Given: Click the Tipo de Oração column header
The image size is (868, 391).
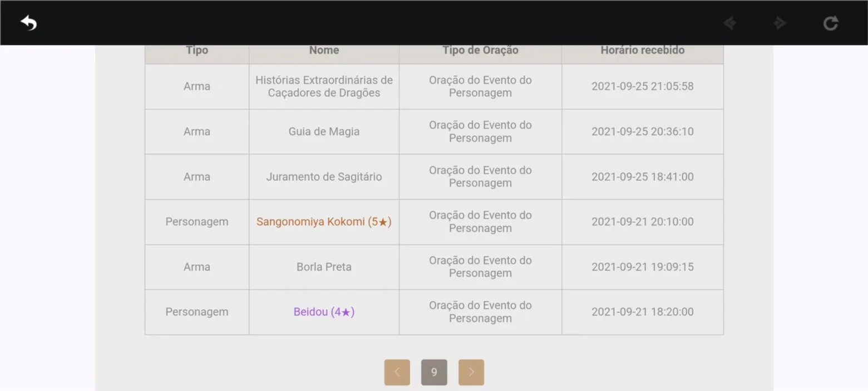Looking at the screenshot, I should 480,50.
